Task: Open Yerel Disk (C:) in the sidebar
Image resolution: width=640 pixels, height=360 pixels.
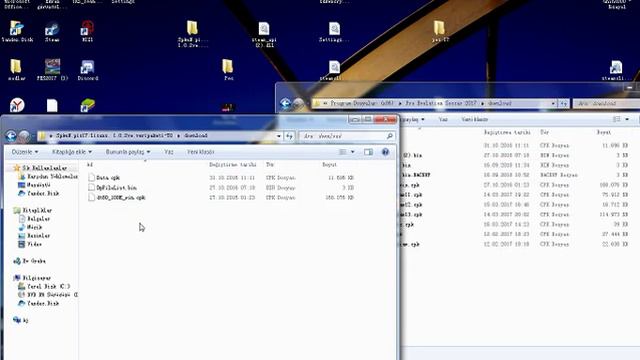Action: (x=44, y=286)
